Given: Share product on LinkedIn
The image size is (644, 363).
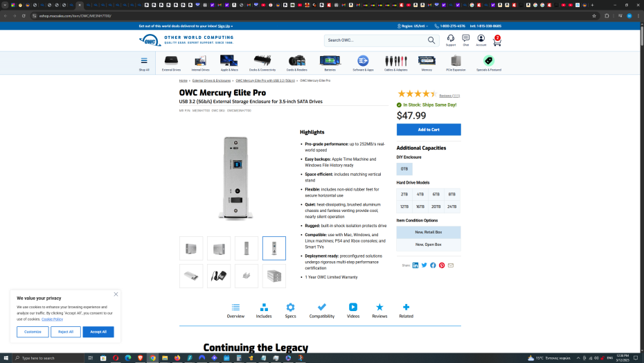Looking at the screenshot, I should 415,265.
